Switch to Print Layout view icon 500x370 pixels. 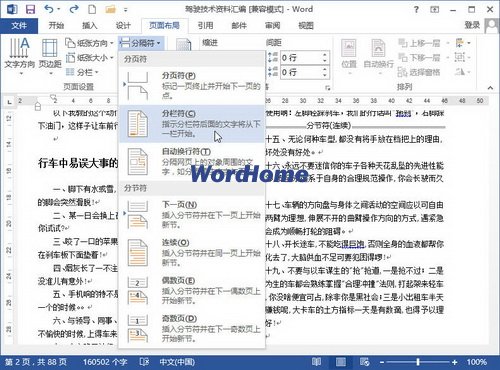pyautogui.click(x=340, y=362)
